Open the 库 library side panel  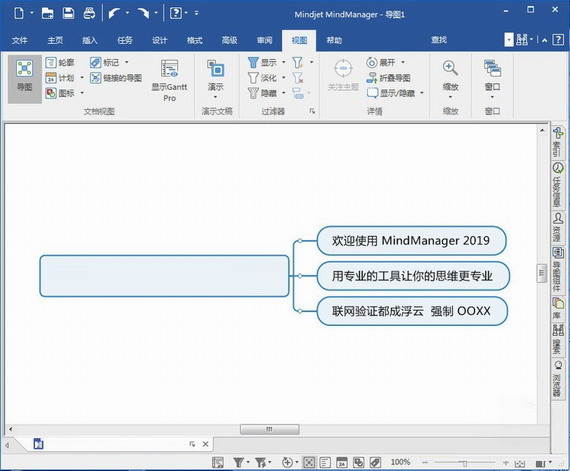(x=558, y=309)
